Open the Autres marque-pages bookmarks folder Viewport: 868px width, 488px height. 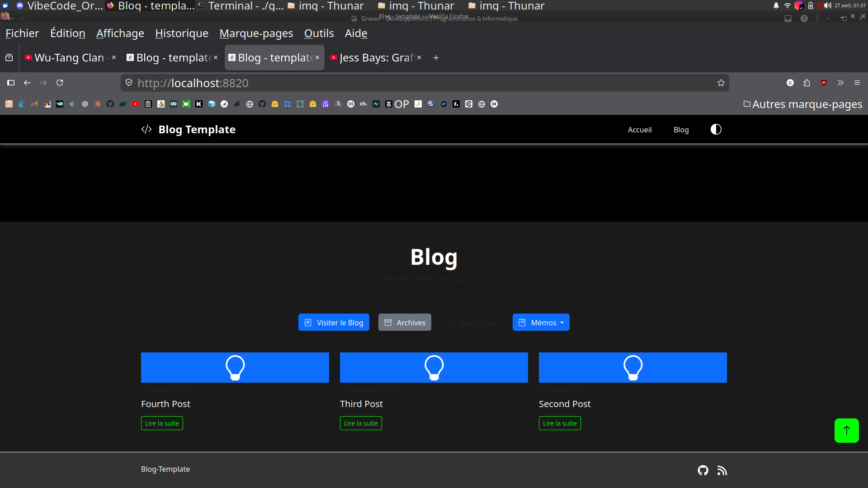pyautogui.click(x=802, y=104)
